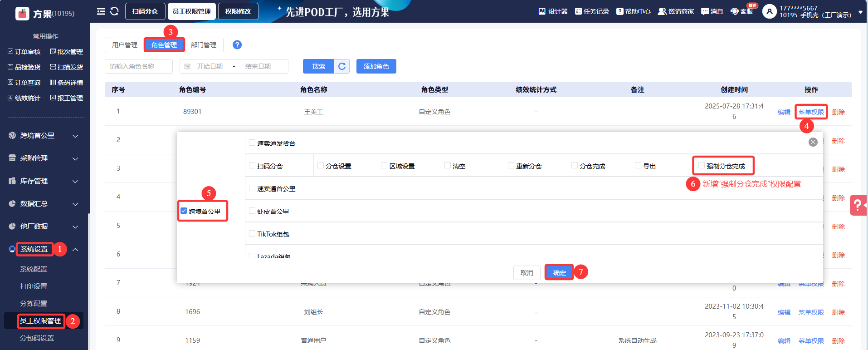
Task: Close the permission dialog with X icon
Action: tap(813, 142)
